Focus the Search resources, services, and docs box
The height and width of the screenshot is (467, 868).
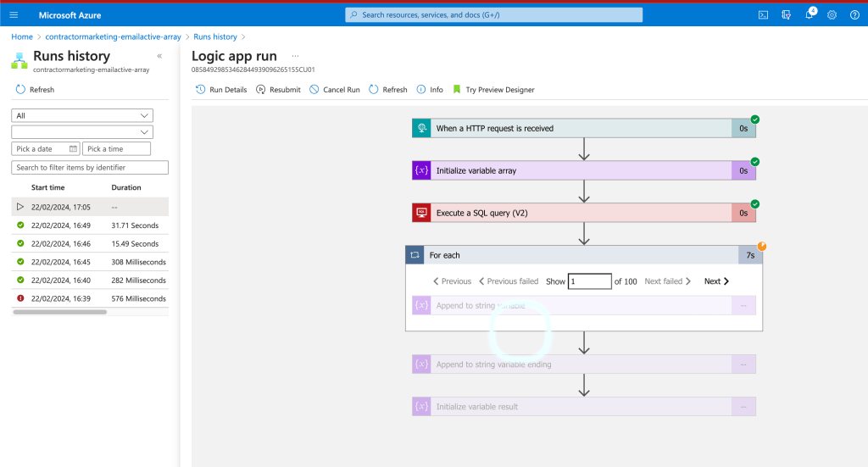pyautogui.click(x=494, y=15)
